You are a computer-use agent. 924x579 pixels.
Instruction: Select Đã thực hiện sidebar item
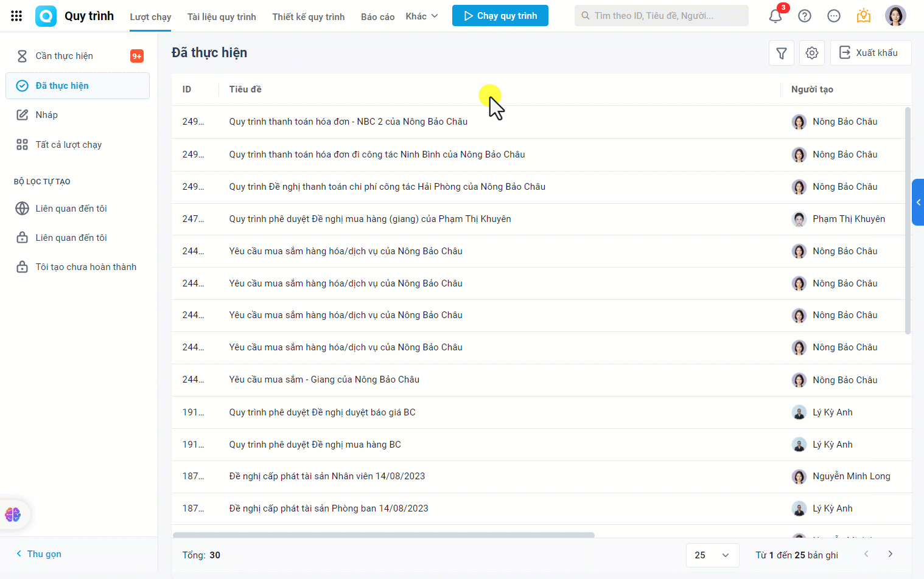(77, 86)
